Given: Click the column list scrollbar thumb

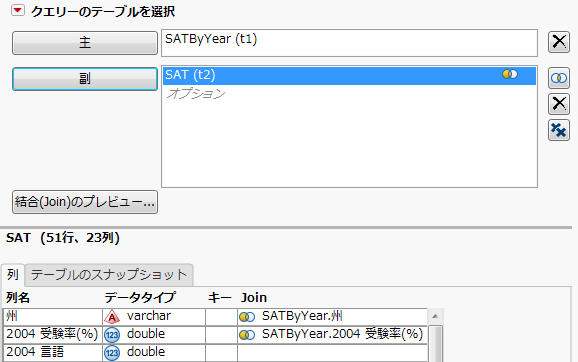Looking at the screenshot, I should (435, 344).
